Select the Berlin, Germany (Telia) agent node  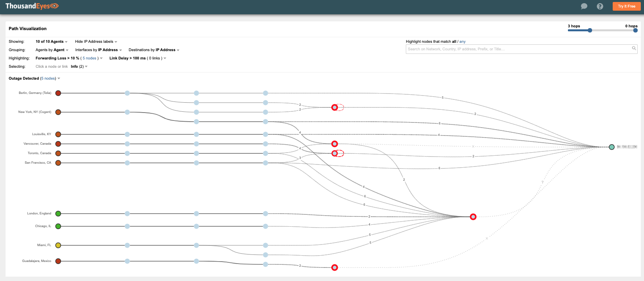(x=58, y=93)
